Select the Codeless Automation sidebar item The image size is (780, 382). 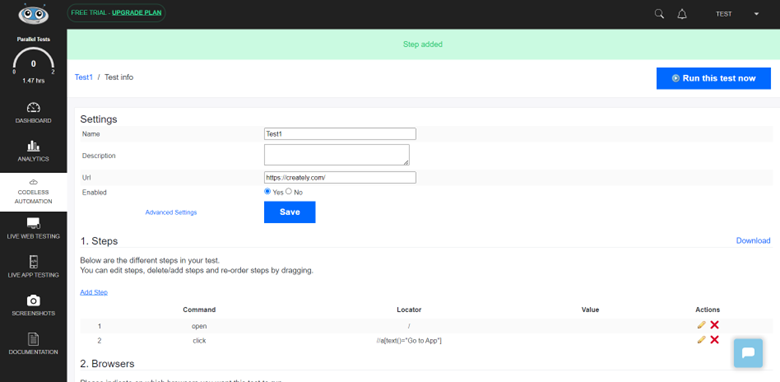point(33,192)
